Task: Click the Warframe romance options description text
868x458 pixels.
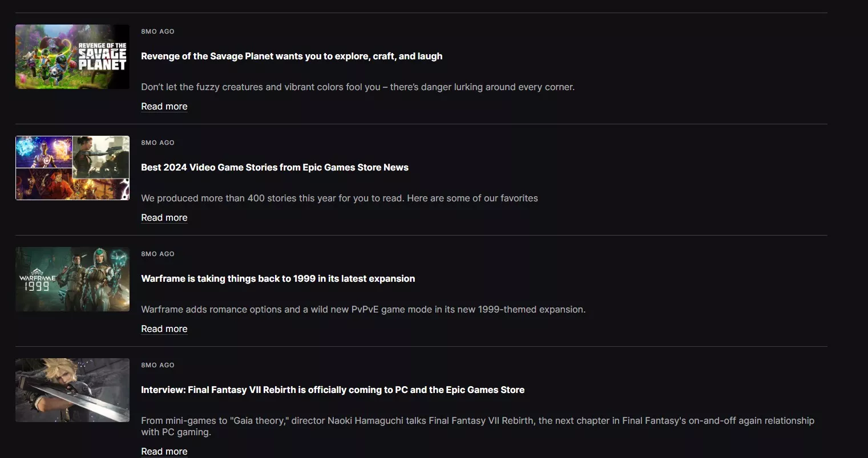Action: tap(364, 310)
